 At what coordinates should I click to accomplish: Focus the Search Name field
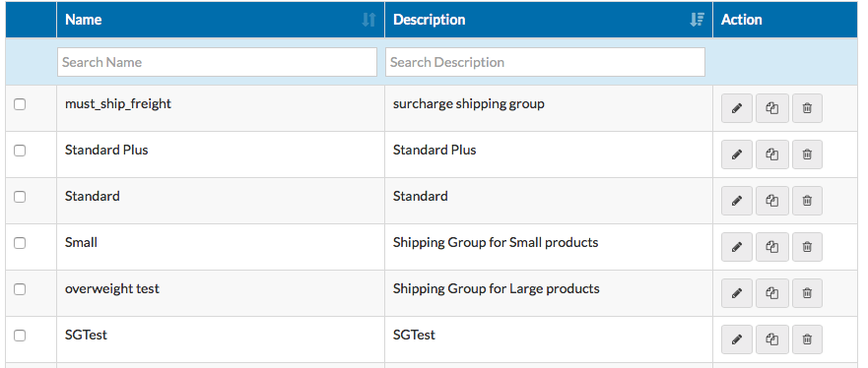click(x=217, y=62)
